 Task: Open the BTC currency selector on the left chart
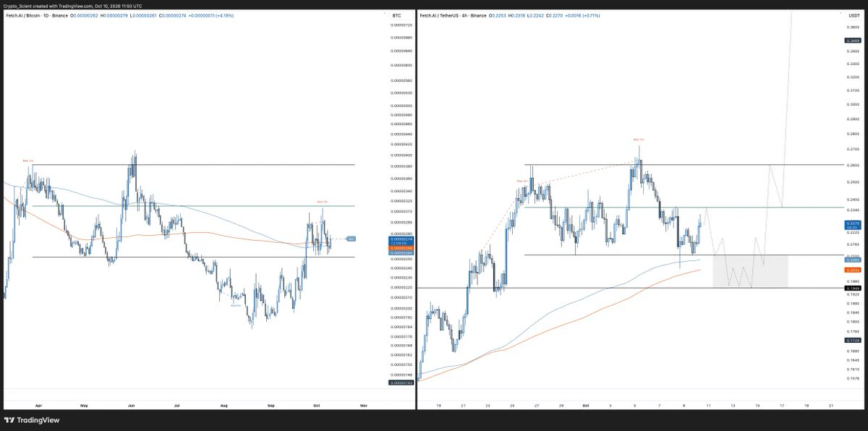pos(396,14)
